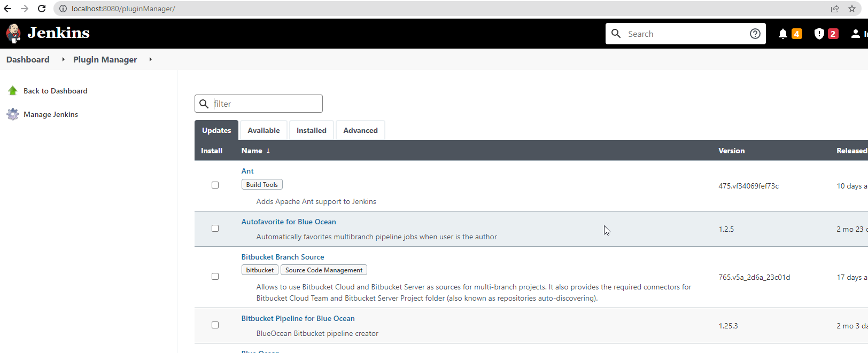Click the site information icon in address bar
The height and width of the screenshot is (353, 868).
[63, 9]
